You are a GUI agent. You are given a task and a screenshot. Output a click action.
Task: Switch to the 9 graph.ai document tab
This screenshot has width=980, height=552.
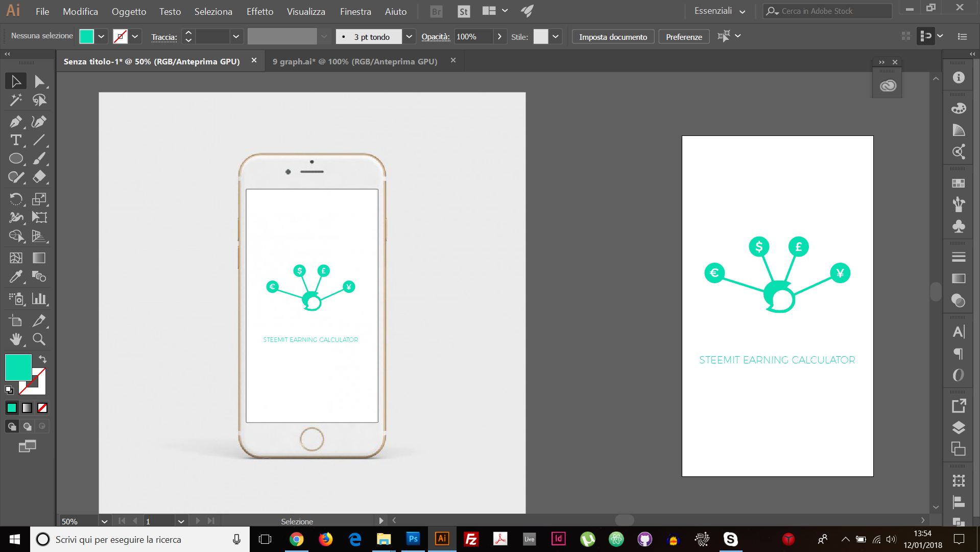point(355,61)
